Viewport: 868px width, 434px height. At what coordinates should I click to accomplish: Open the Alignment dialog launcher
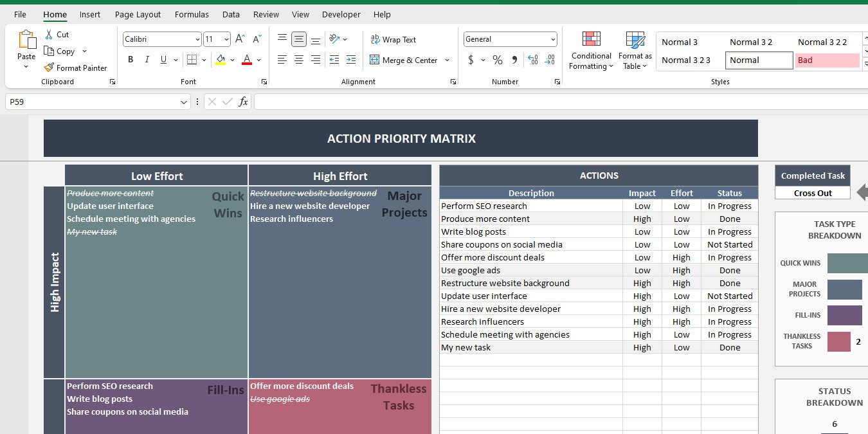[x=453, y=82]
